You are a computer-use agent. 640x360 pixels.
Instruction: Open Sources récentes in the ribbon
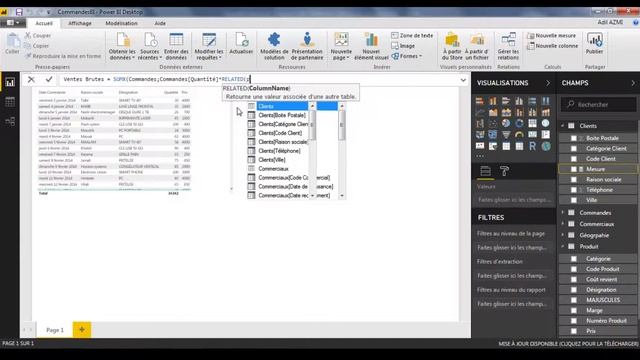[x=150, y=46]
